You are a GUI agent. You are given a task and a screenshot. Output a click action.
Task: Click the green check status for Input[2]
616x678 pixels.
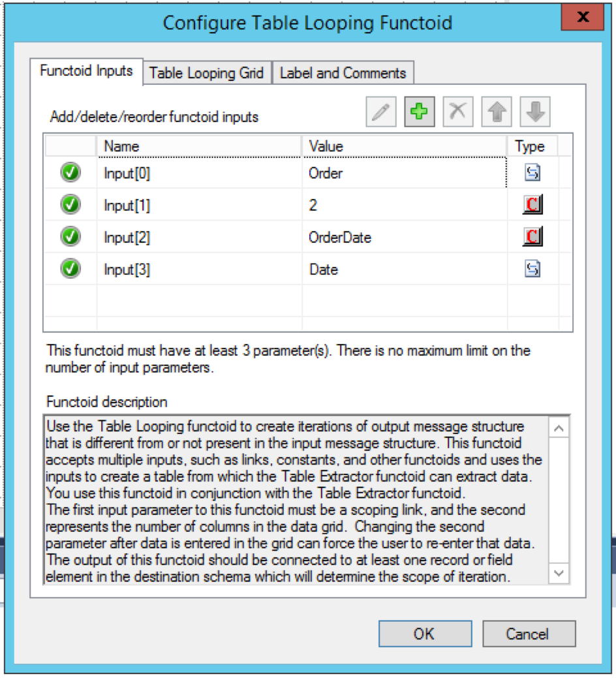pos(70,236)
